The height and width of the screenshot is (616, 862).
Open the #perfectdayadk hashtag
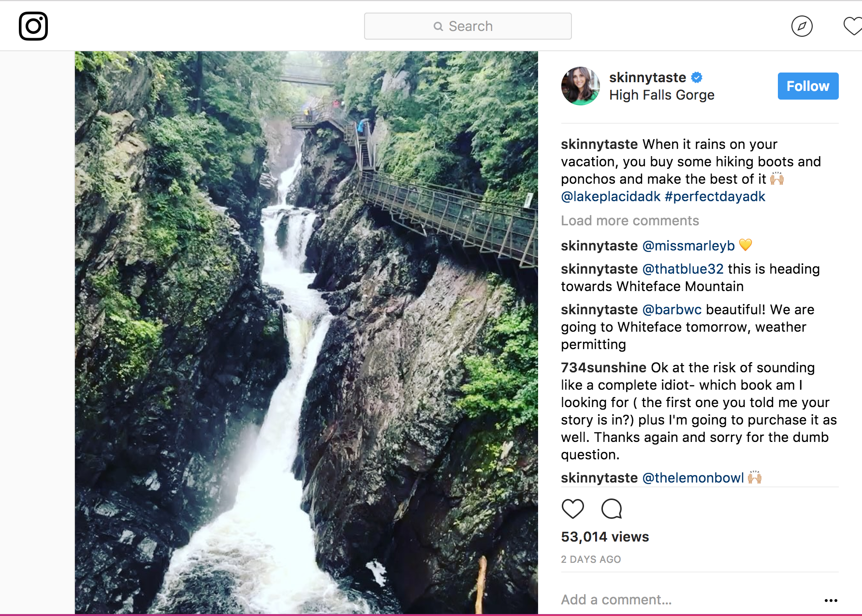(715, 196)
